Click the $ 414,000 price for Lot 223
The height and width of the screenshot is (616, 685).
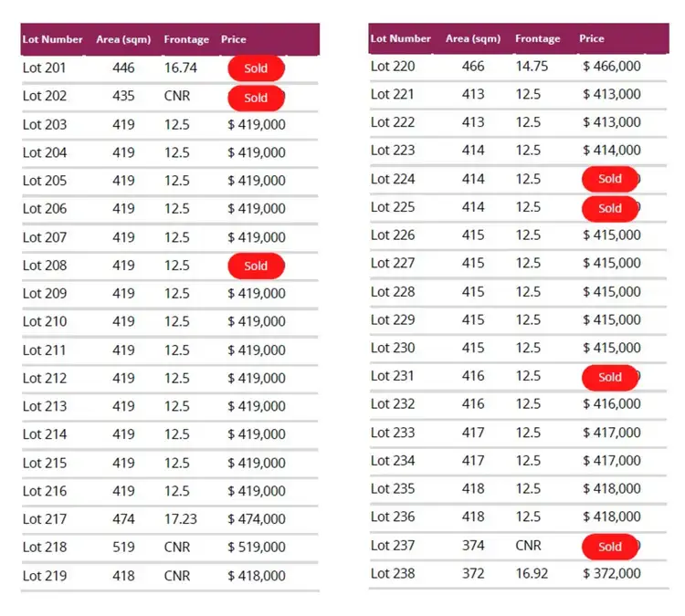(x=612, y=151)
